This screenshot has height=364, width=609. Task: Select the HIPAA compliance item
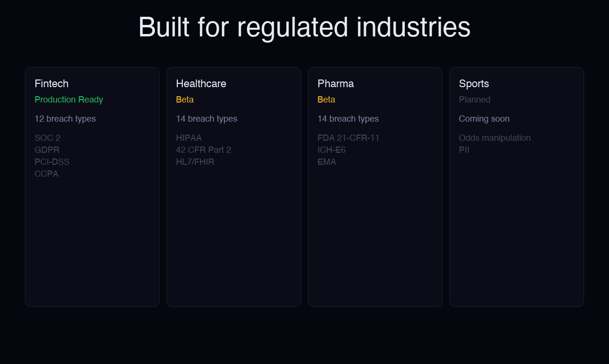189,138
